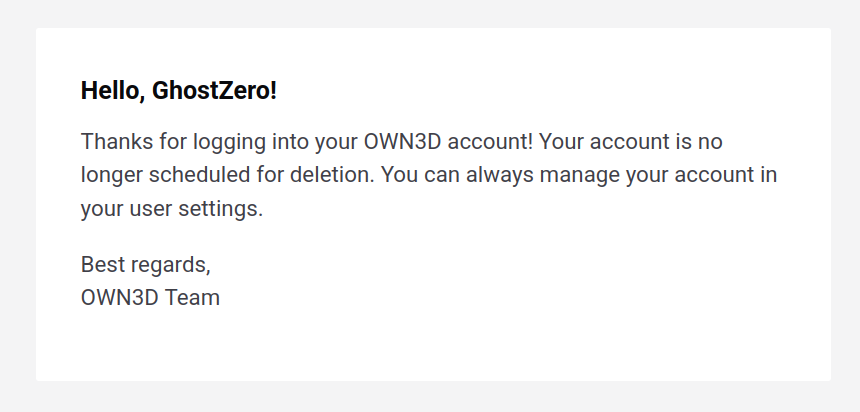Click the "Best regards," sign-off line
The image size is (860, 412).
[x=146, y=265]
